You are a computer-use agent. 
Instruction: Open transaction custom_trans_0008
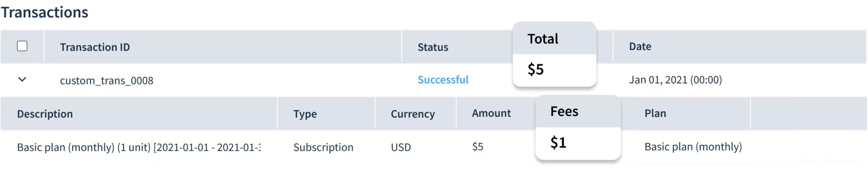coord(106,80)
